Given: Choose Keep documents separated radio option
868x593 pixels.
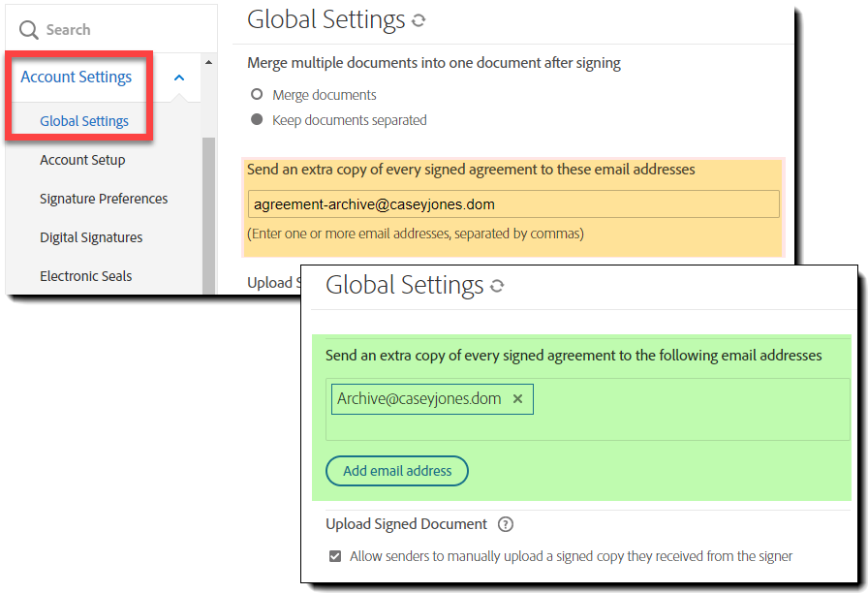Looking at the screenshot, I should point(257,120).
